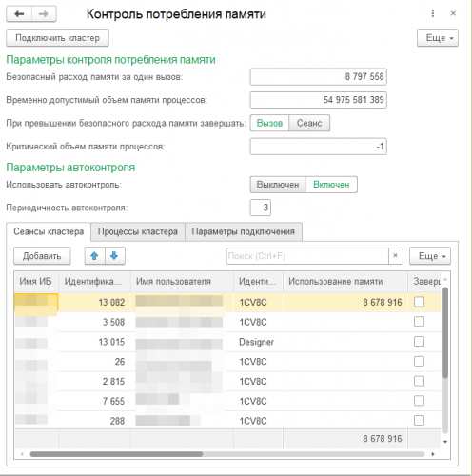
Task: Select the Designer application cell
Action: pos(258,342)
